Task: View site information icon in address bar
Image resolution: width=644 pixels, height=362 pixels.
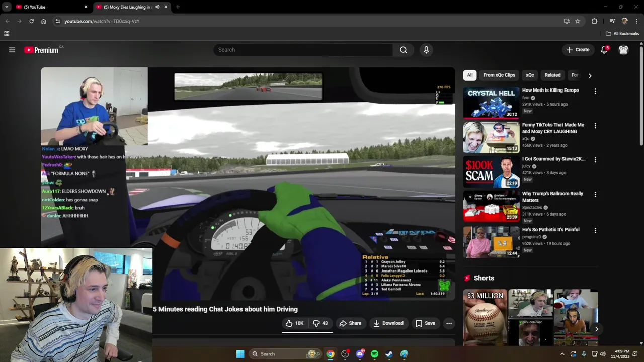Action: point(58,21)
